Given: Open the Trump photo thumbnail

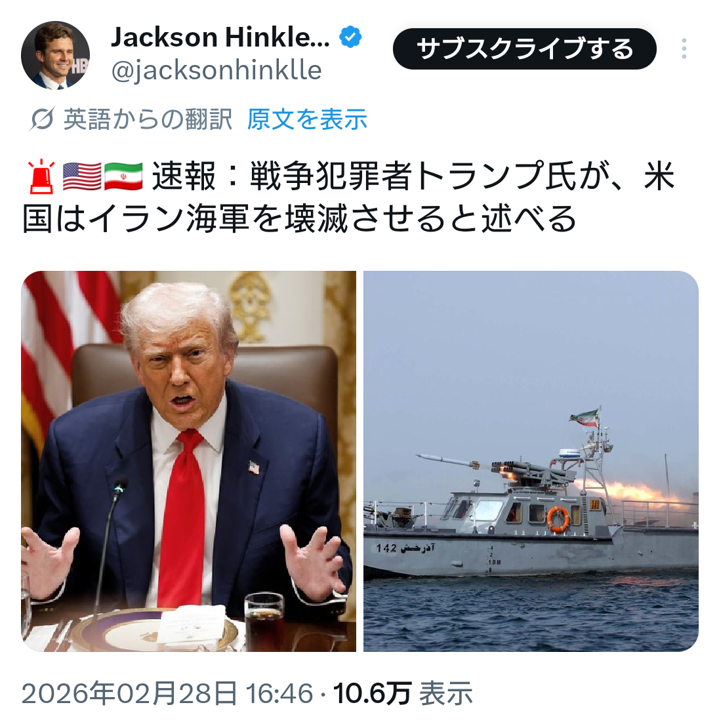Looking at the screenshot, I should 188,461.
